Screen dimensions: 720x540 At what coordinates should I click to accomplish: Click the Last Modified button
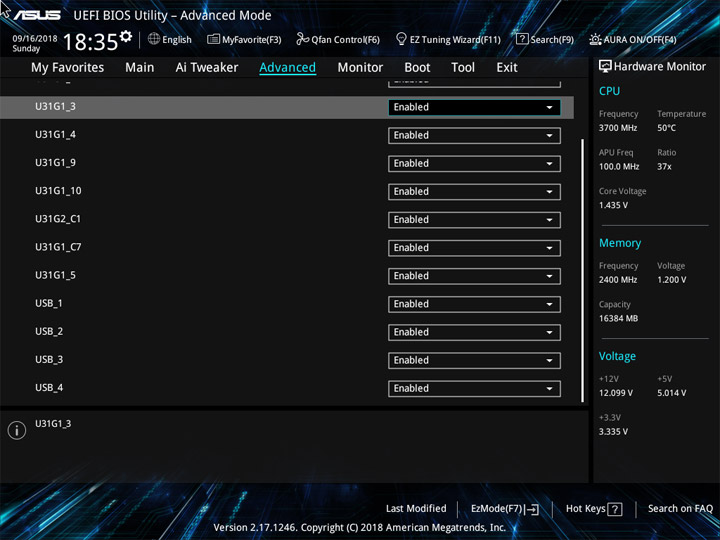tap(416, 508)
